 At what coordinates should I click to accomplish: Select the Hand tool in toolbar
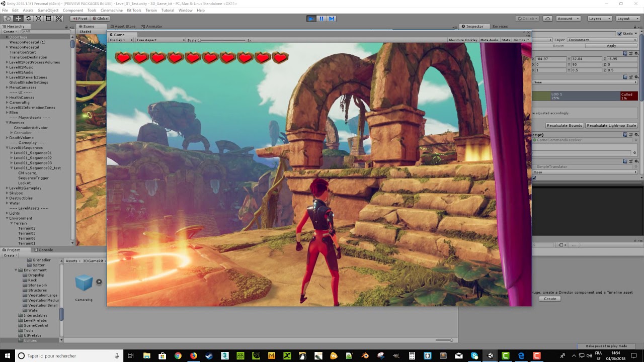(8, 19)
